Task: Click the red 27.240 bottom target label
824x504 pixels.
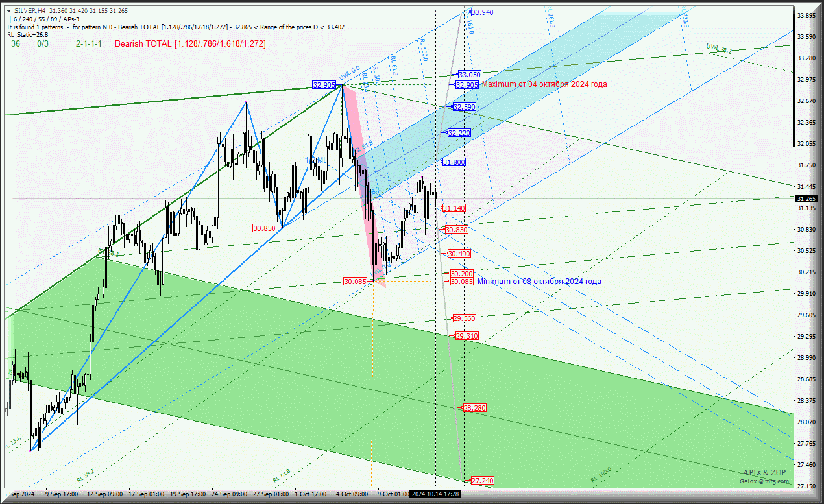Action: 482,481
